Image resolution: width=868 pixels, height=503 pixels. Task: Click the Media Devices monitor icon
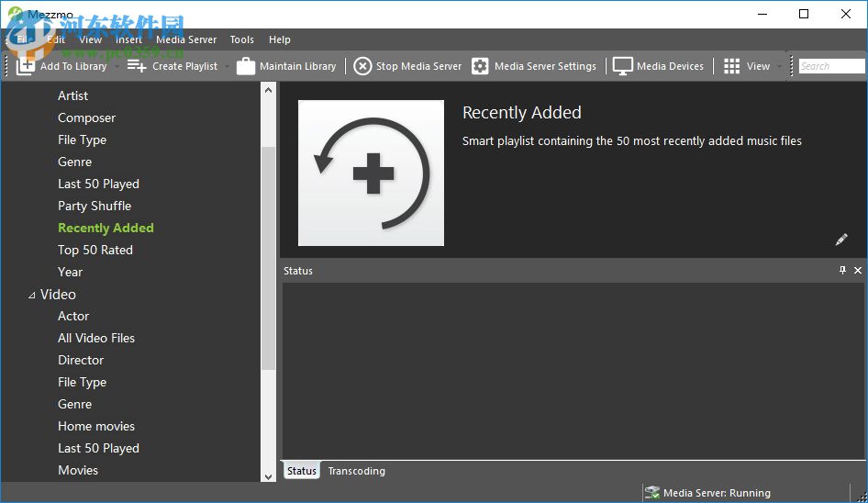pos(623,66)
